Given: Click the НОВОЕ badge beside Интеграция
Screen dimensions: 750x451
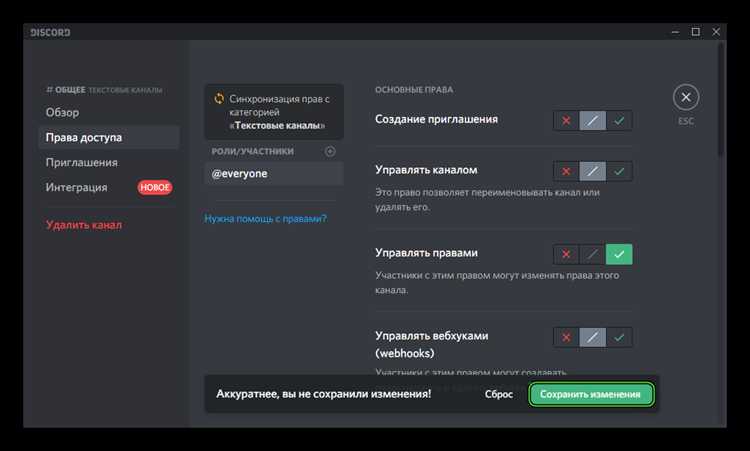Looking at the screenshot, I should pos(155,187).
